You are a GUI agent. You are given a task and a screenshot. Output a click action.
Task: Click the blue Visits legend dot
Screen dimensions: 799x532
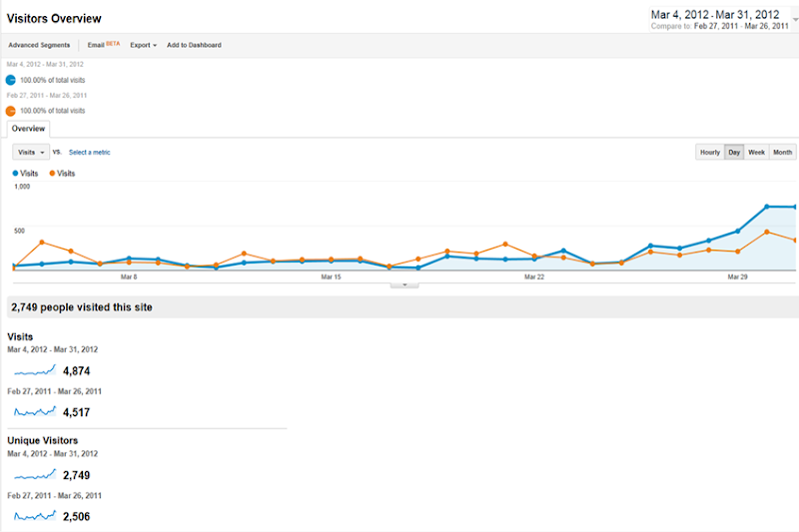point(15,174)
